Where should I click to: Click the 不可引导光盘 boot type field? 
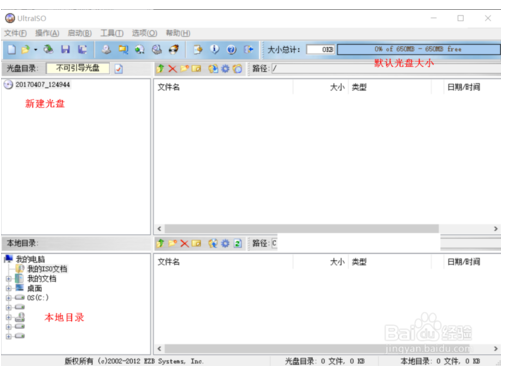[x=78, y=68]
